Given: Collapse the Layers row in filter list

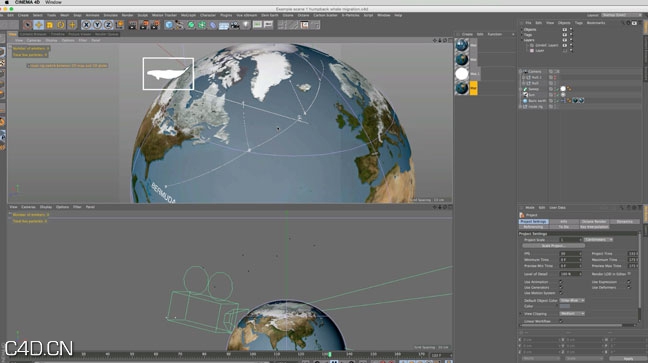Looking at the screenshot, I should point(521,40).
